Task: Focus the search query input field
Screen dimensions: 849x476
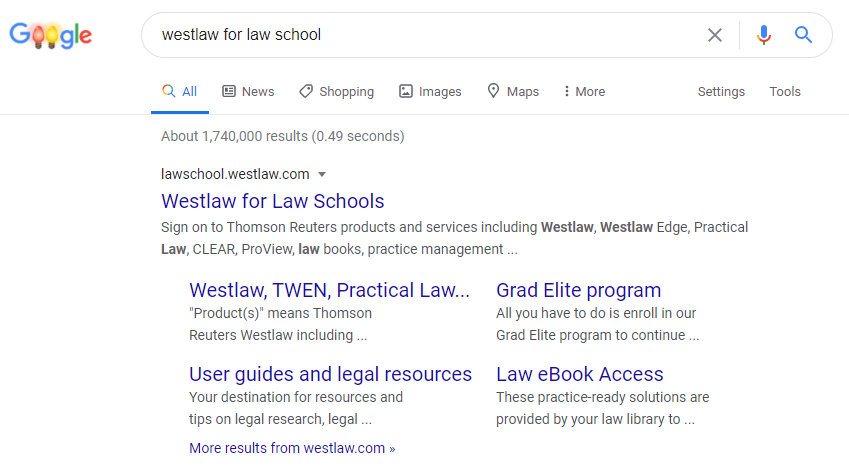Action: (x=420, y=35)
